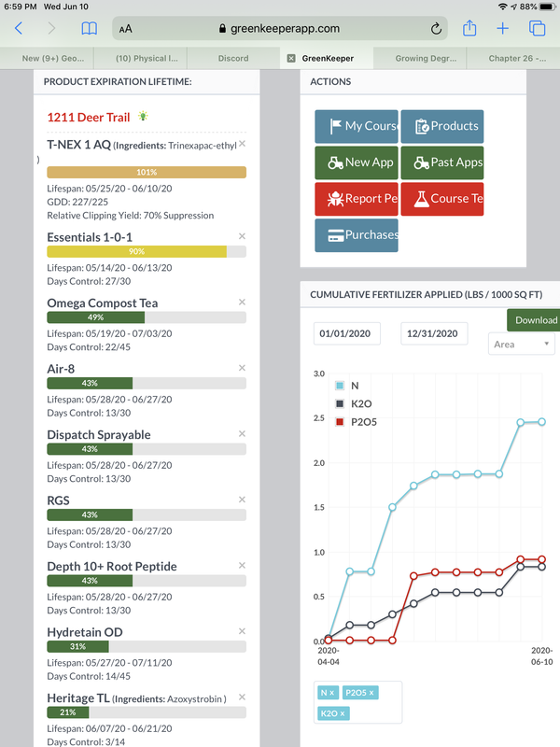
Task: Show all tabs overview icon
Action: tap(538, 29)
